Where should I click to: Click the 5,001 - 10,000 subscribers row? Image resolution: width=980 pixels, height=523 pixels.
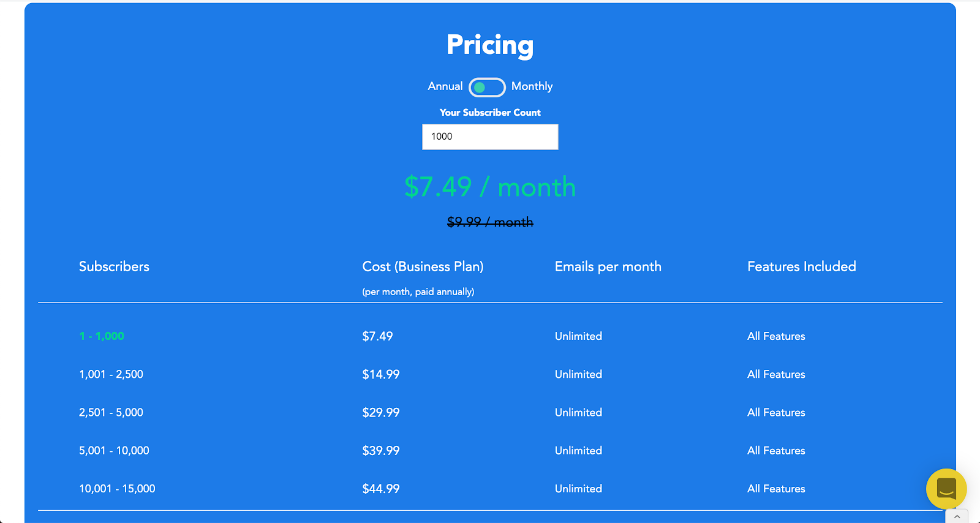pos(114,451)
